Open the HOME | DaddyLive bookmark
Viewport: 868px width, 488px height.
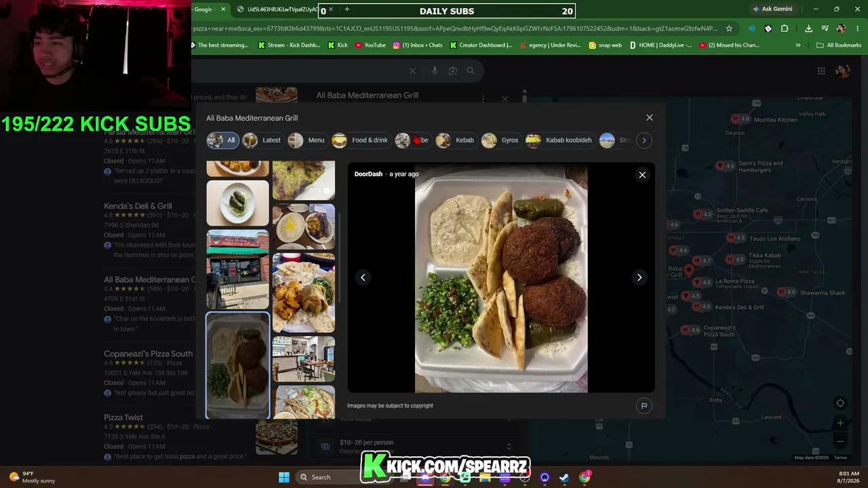tap(661, 45)
